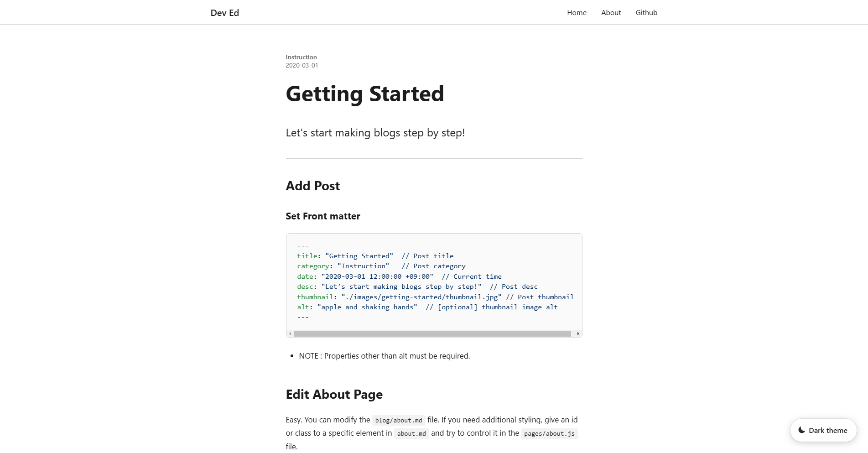This screenshot has height=453, width=868.
Task: Click the title code line in code block
Action: pyautogui.click(x=375, y=256)
